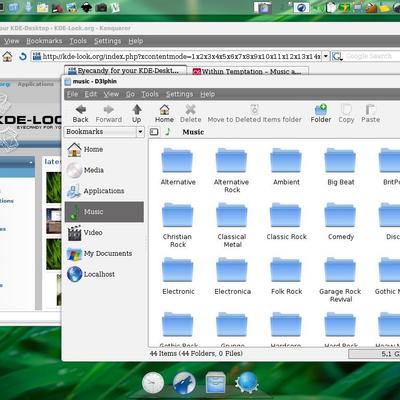Select the Ambient folder
Viewport: 400px width, 400px height.
(286, 167)
